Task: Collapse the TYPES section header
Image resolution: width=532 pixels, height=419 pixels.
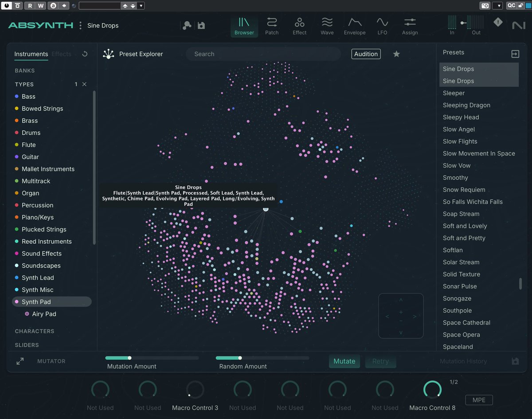Action: point(24,84)
